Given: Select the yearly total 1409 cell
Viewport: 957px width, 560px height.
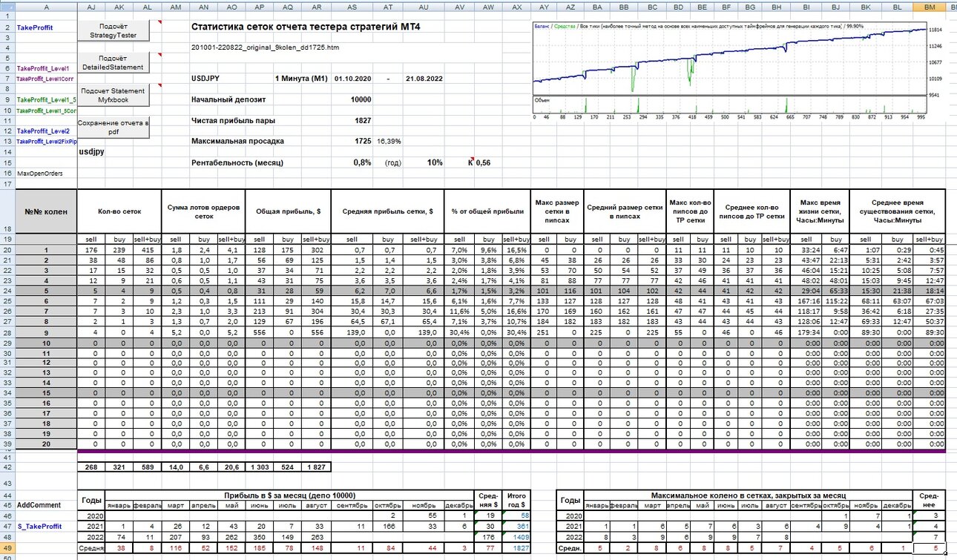Looking at the screenshot, I should (x=516, y=537).
